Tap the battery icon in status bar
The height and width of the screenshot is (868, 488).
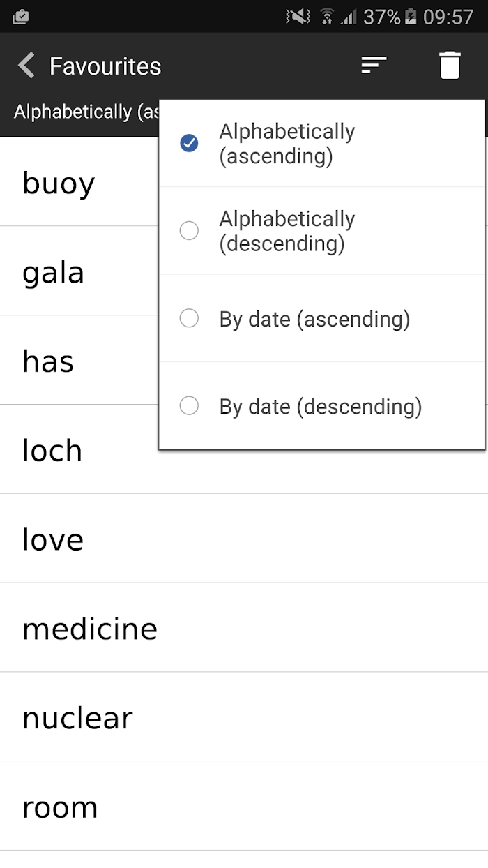coord(411,17)
